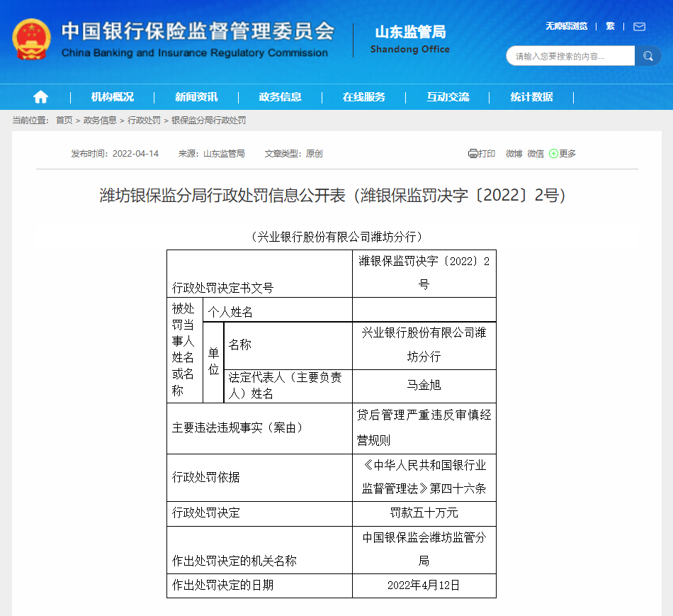Open 无障碍浏览 accessibility mode
The image size is (673, 616).
[566, 26]
